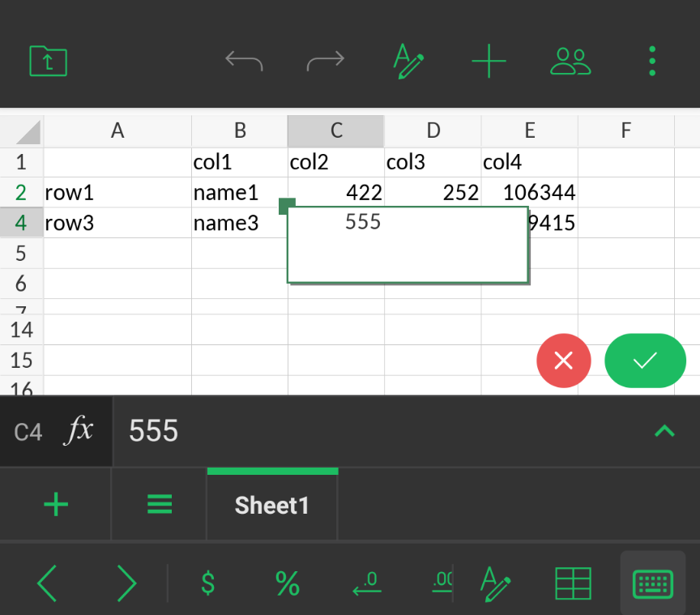Click the select-all corner triangle
The height and width of the screenshot is (615, 700).
(22, 130)
